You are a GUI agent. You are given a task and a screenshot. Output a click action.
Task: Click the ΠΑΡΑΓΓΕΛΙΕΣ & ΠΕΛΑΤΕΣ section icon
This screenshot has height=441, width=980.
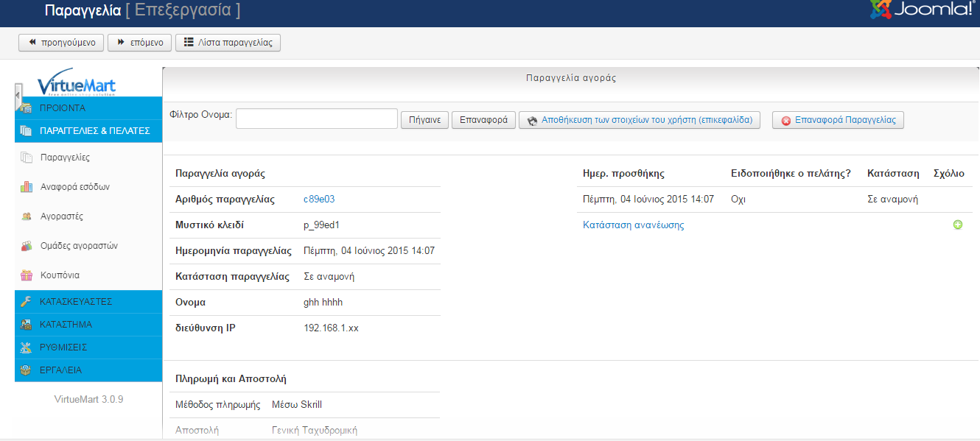pos(26,131)
